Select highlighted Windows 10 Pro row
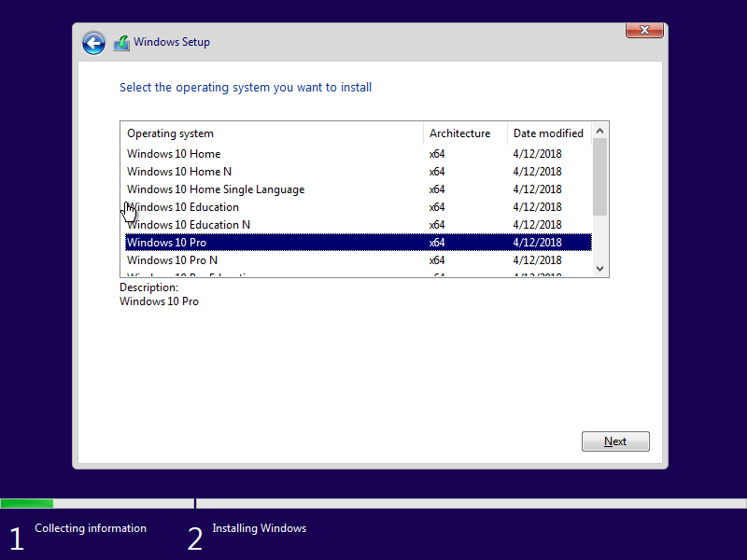 point(359,243)
